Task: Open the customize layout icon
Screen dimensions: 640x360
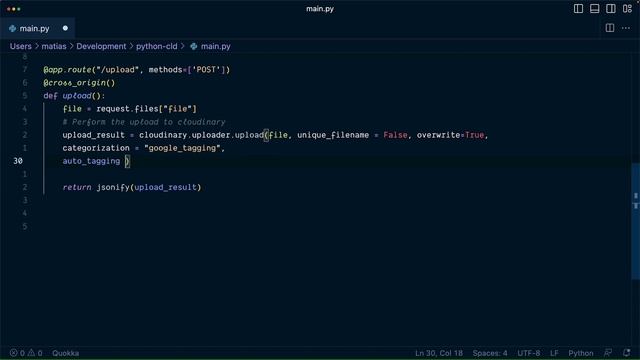Action: [627, 9]
